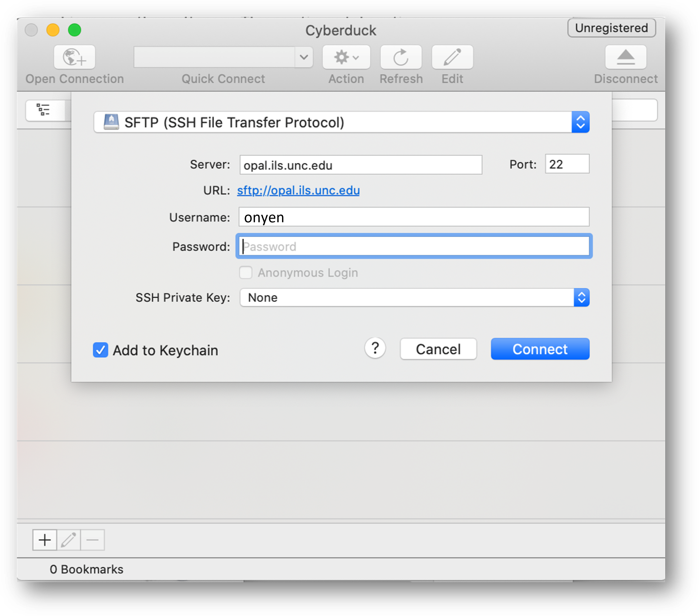
Task: Click the Quick Connect text field
Action: (x=214, y=57)
